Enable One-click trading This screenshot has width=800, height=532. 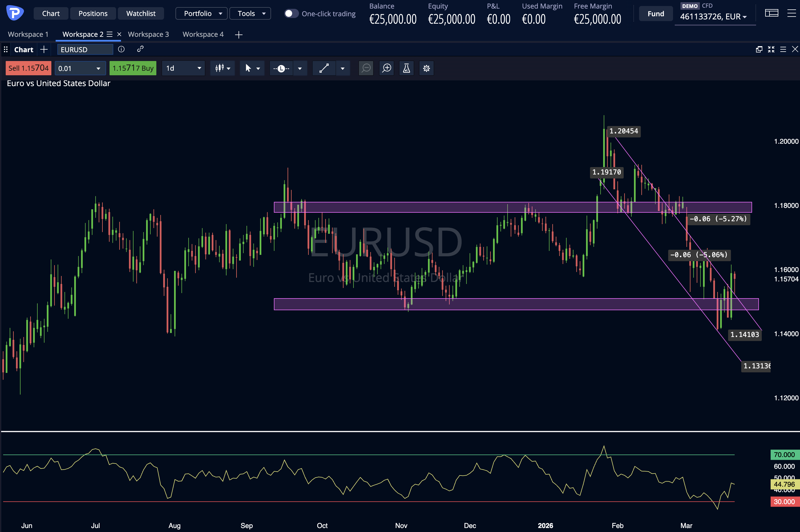point(291,13)
